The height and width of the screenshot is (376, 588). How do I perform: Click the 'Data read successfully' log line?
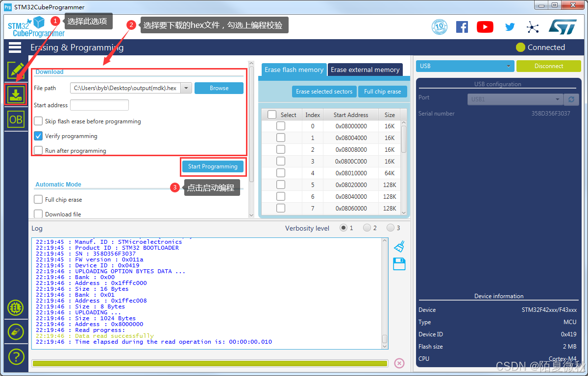pyautogui.click(x=95, y=336)
